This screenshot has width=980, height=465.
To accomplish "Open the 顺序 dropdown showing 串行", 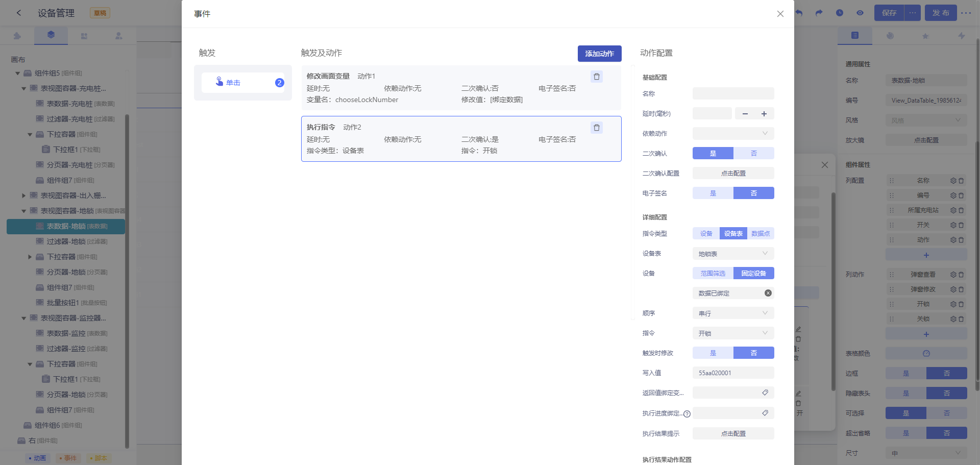I will (x=733, y=313).
